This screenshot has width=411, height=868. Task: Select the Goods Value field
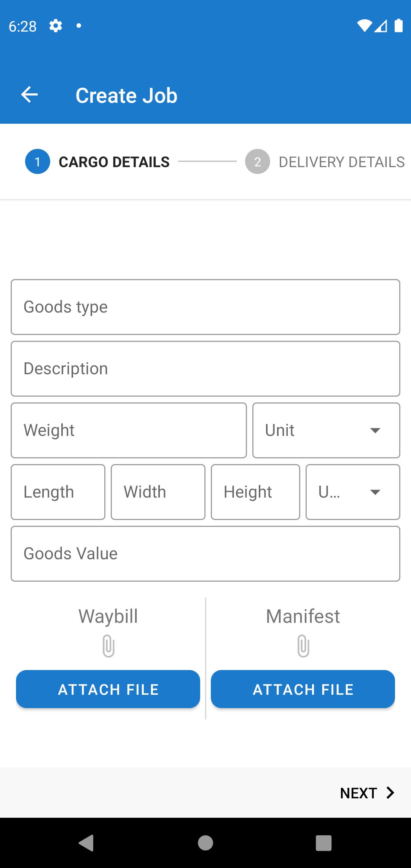click(205, 554)
